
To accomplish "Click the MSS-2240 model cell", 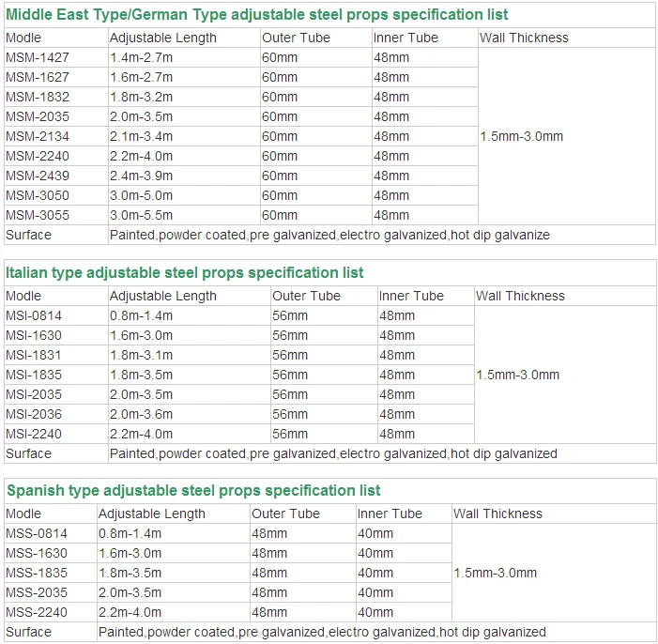I will (36, 612).
